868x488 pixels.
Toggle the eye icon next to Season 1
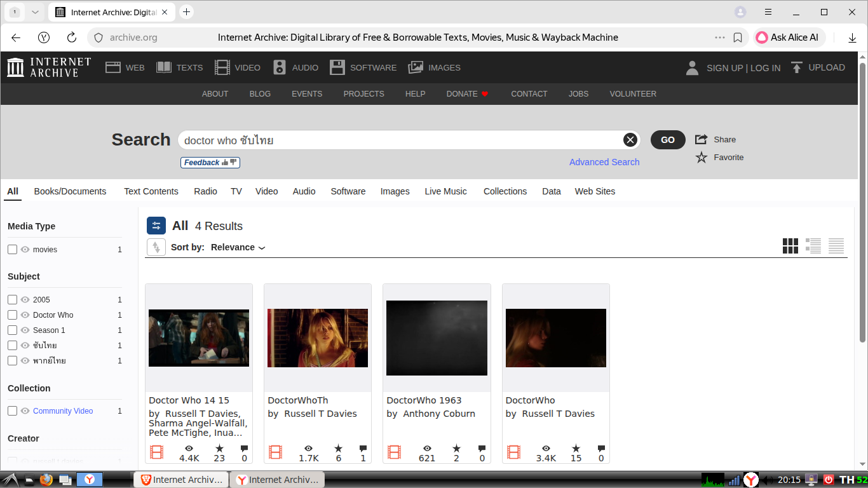click(25, 330)
